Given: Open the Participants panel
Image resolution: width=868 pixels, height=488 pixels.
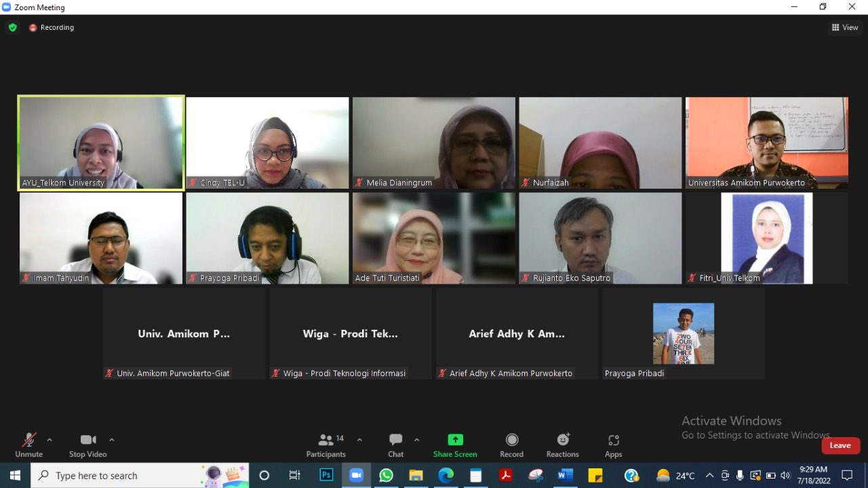Looking at the screenshot, I should click(x=326, y=440).
